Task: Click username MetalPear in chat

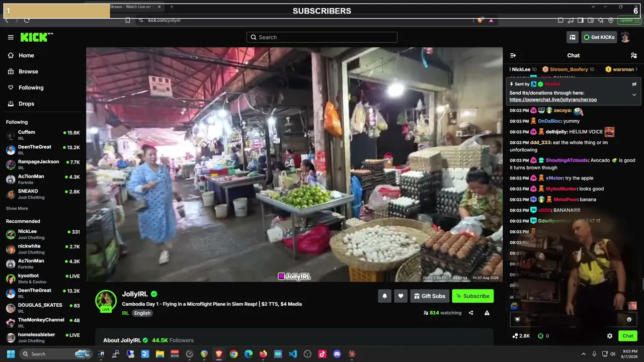Action: pyautogui.click(x=565, y=200)
